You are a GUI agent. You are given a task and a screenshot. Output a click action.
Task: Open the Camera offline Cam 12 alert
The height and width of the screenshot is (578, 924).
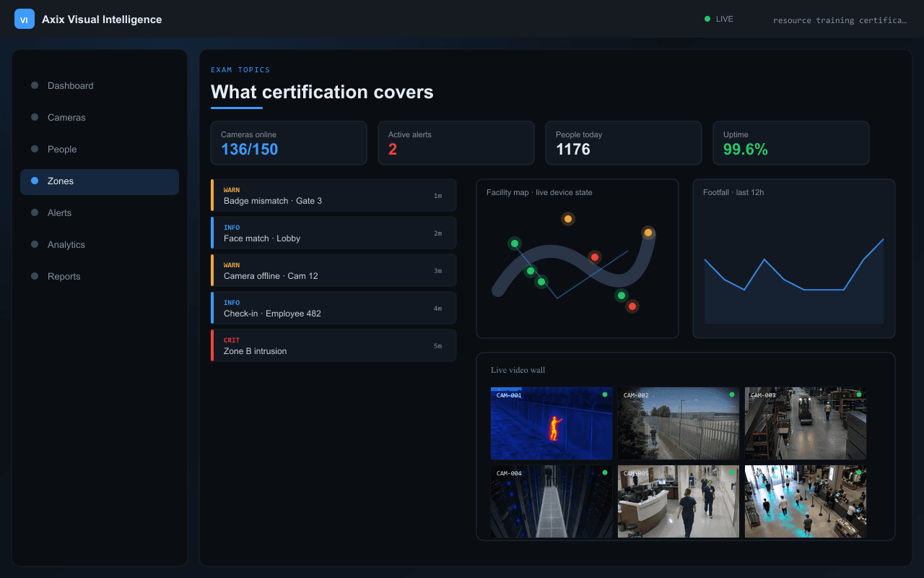(334, 270)
